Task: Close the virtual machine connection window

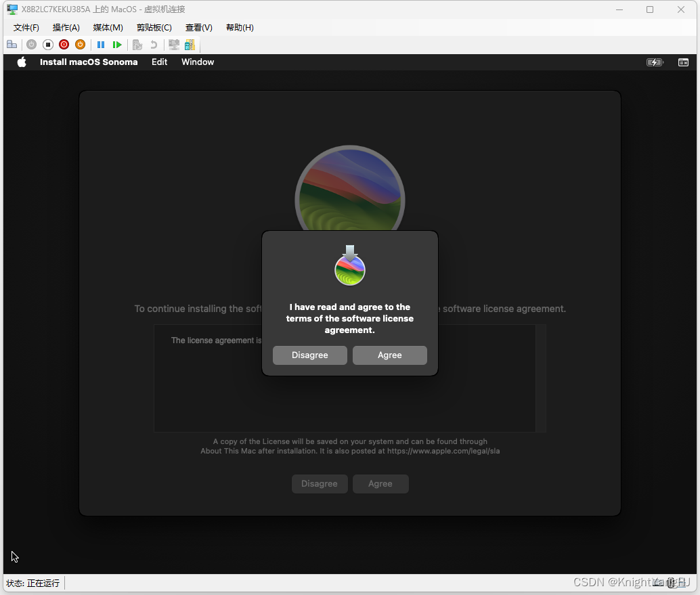Action: tap(681, 9)
